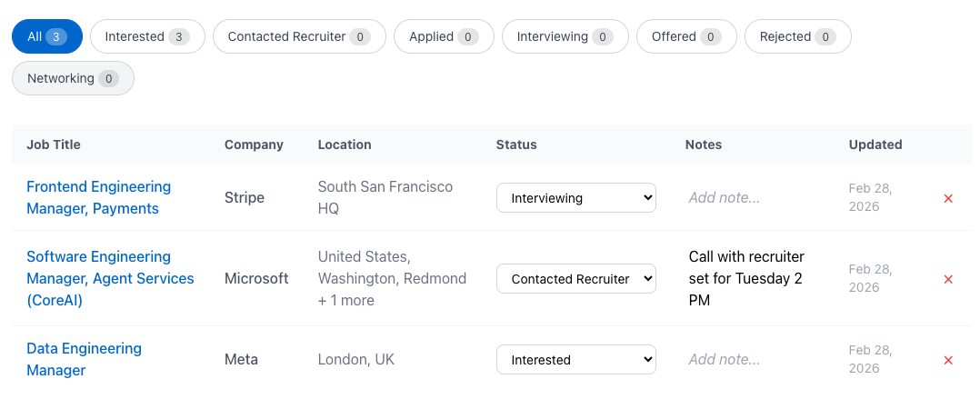Viewport: 980px width, 419px height.
Task: Click the Location column header
Action: pos(345,145)
